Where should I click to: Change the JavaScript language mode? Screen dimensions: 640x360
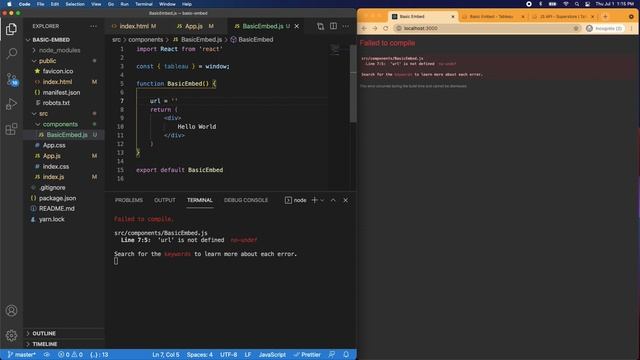(x=272, y=355)
